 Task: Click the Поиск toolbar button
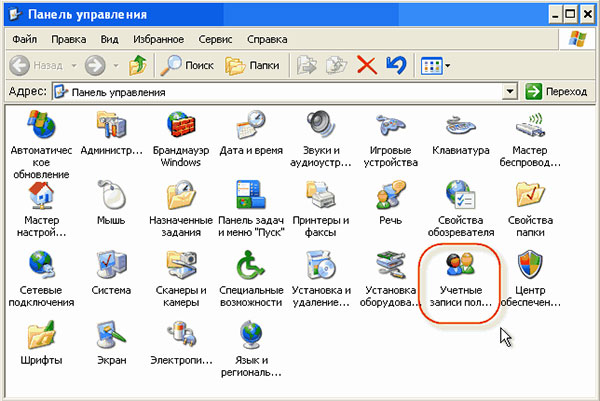point(186,65)
